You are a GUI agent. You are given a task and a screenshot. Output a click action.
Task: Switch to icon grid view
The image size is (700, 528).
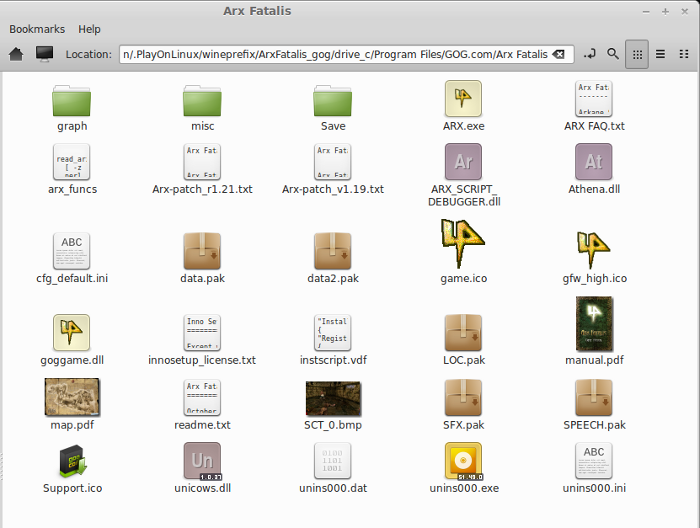[637, 54]
